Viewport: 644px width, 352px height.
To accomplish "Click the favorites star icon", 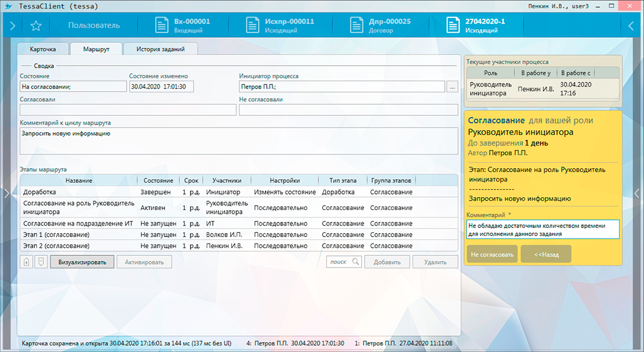I will point(36,25).
